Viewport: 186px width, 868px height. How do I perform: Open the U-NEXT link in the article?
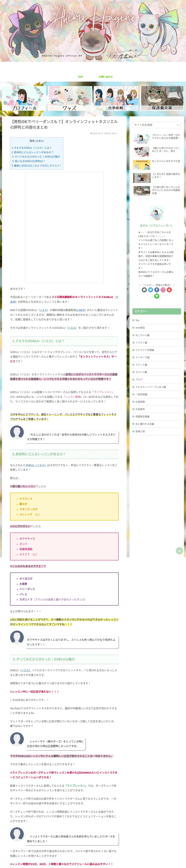tap(81, 310)
